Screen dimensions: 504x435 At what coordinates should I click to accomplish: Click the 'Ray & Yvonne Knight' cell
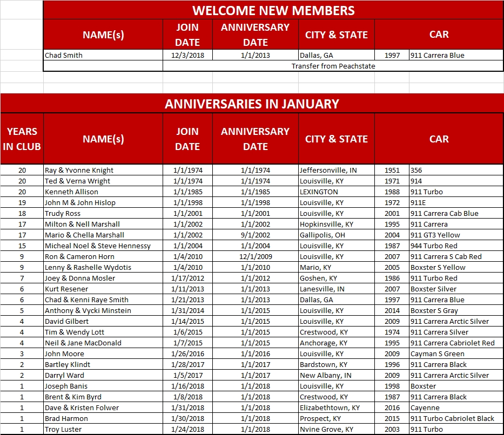pos(103,170)
